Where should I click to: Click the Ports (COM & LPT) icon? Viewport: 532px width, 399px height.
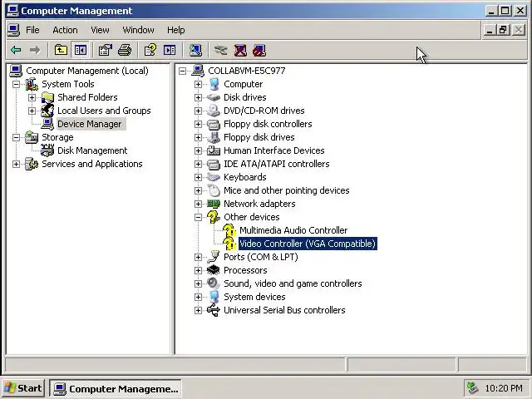point(214,257)
